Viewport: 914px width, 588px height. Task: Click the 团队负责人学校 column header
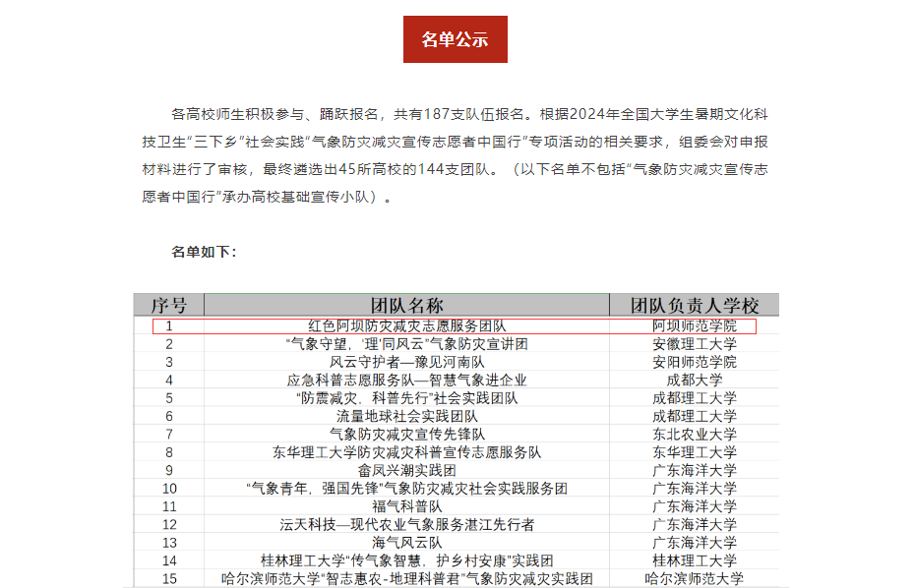coord(694,304)
